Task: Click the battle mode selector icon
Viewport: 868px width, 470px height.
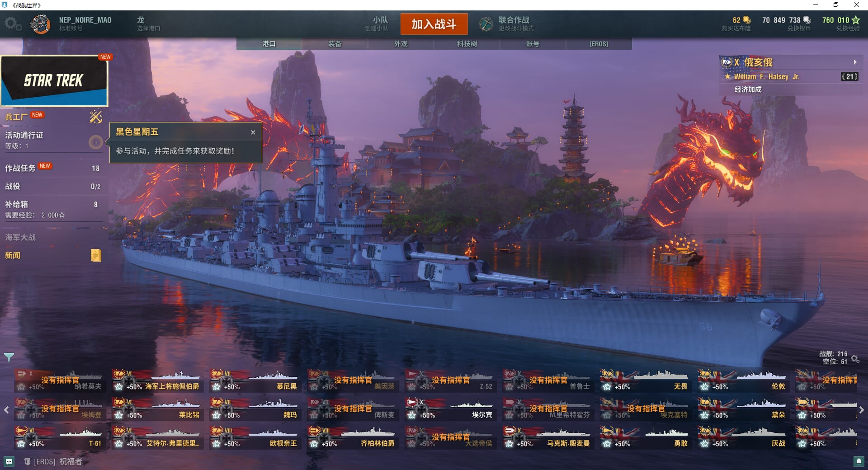Action: point(486,24)
